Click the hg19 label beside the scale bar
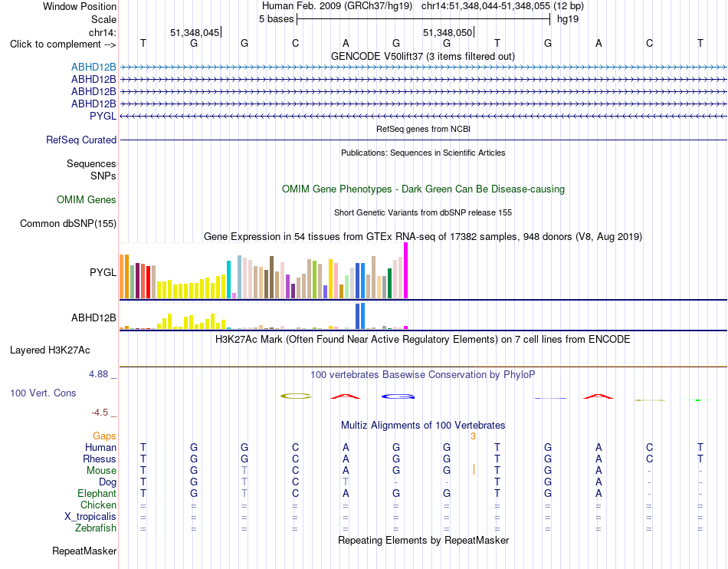 [568, 19]
